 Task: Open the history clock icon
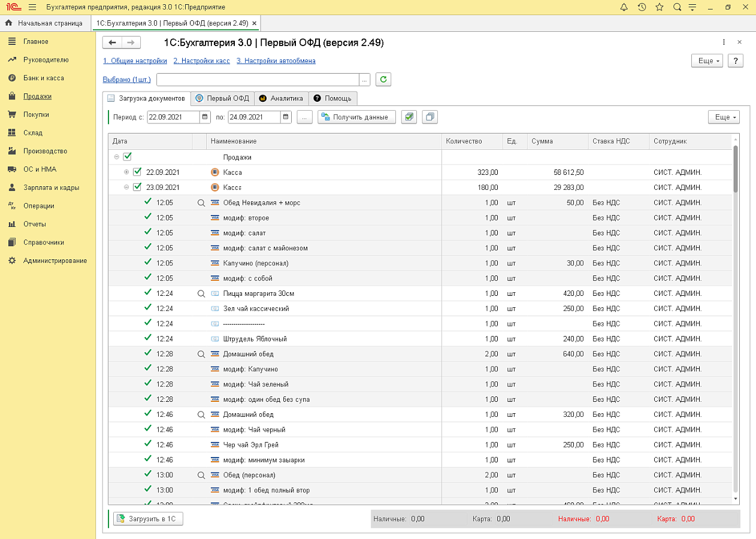point(642,7)
